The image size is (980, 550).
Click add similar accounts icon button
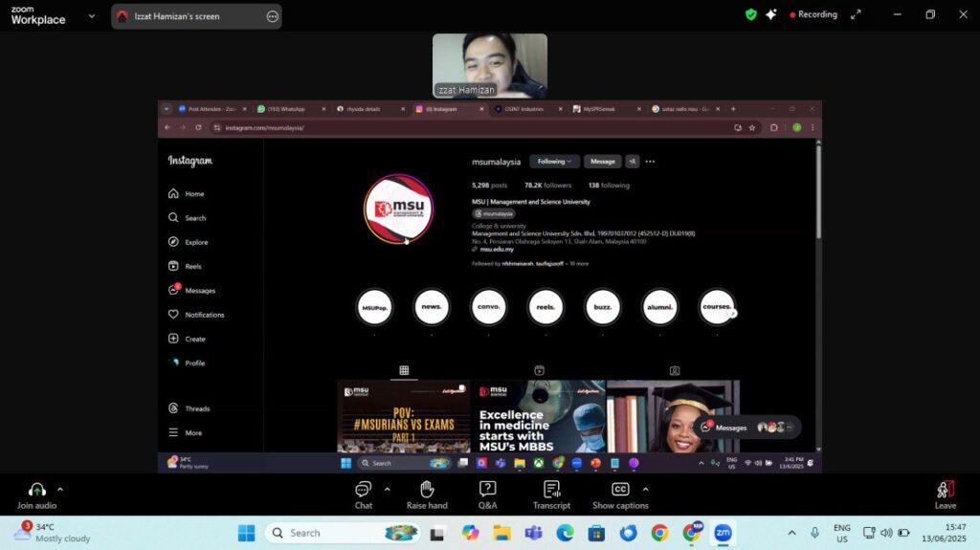633,162
